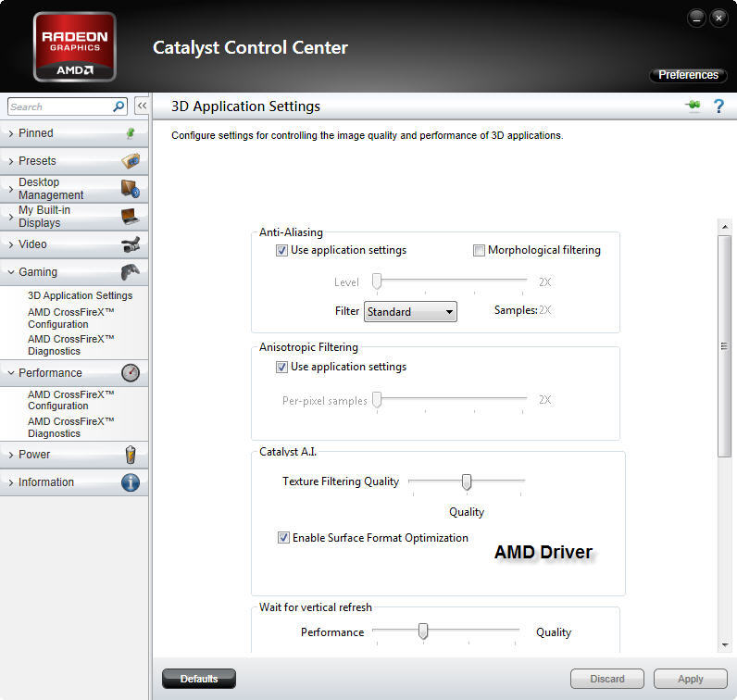
Task: Pin this page using the green pushpin
Action: 693,106
